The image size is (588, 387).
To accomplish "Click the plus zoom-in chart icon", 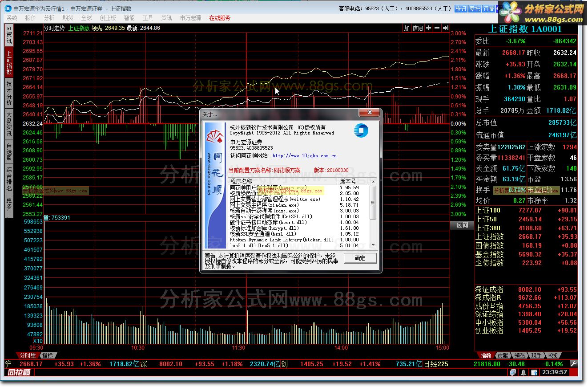I will pos(429,28).
